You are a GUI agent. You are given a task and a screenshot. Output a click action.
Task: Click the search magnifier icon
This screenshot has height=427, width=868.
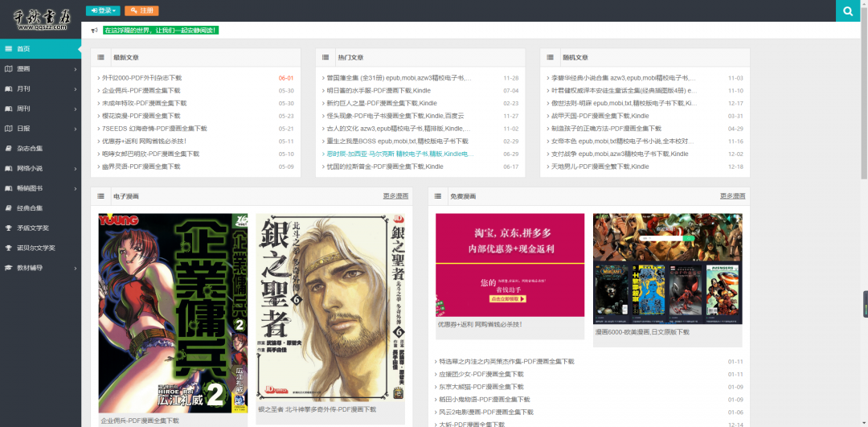click(x=848, y=10)
